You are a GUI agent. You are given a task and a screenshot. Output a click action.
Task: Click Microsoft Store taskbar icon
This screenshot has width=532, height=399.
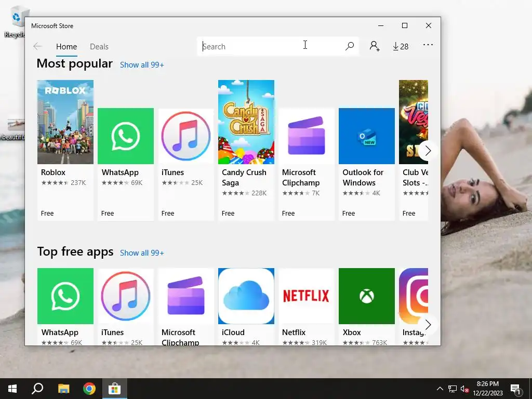point(115,389)
